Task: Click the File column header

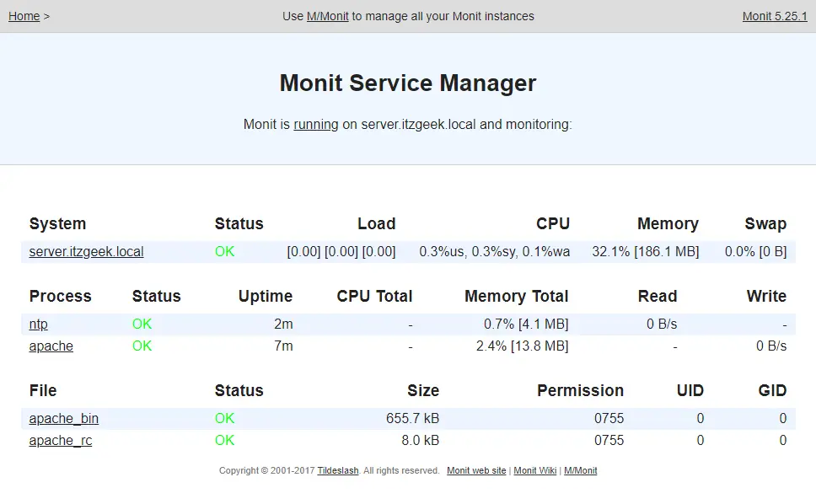Action: (x=43, y=390)
